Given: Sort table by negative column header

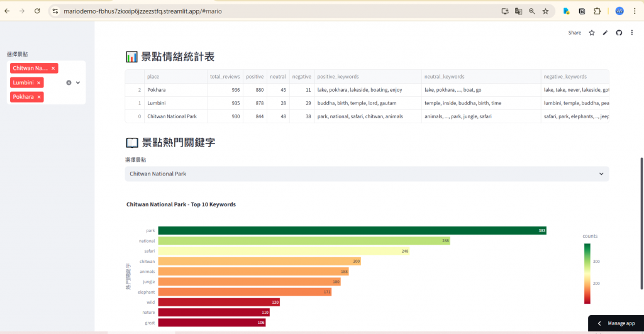Looking at the screenshot, I should point(301,76).
